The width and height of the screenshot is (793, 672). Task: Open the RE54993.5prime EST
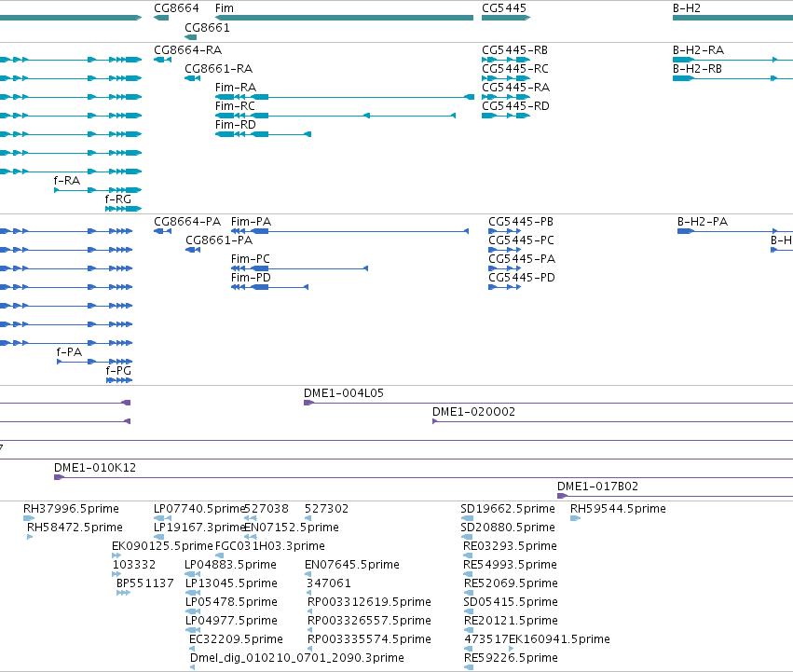tap(468, 574)
